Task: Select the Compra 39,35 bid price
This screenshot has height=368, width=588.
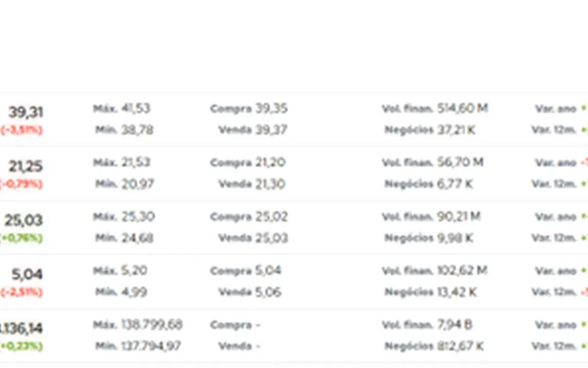Action: (249, 108)
